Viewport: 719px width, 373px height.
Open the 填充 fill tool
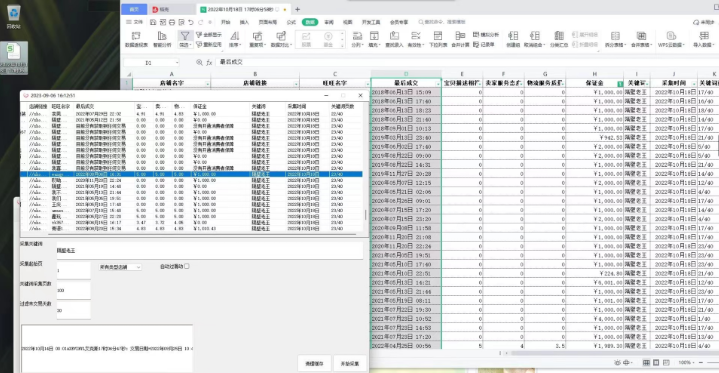(374, 39)
